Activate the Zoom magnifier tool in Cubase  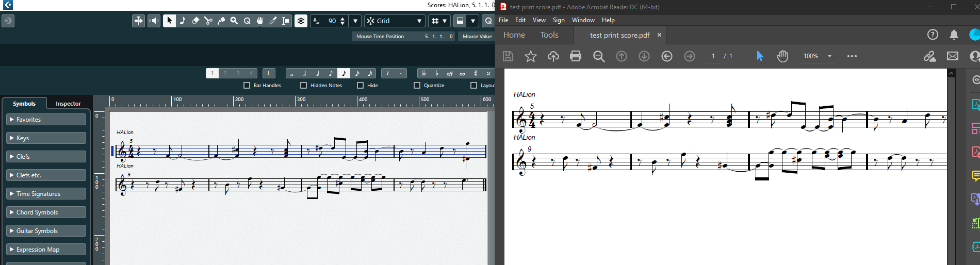click(234, 21)
